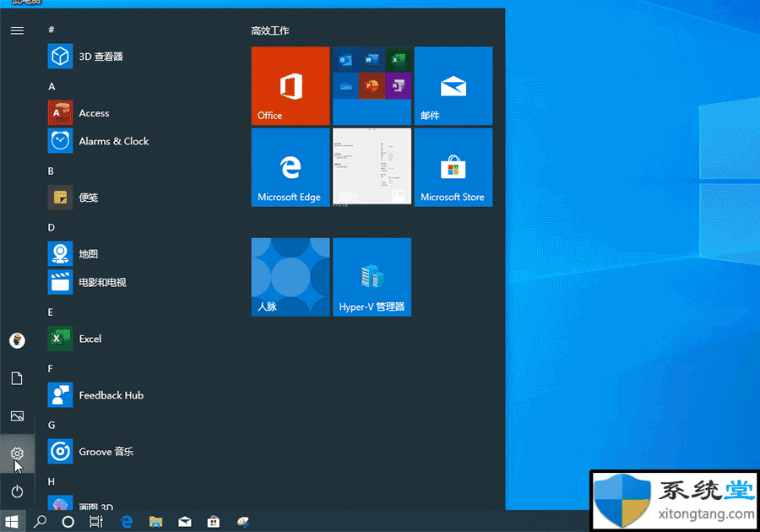Click the 高效工作 tile group title
760x532 pixels.
[x=270, y=31]
